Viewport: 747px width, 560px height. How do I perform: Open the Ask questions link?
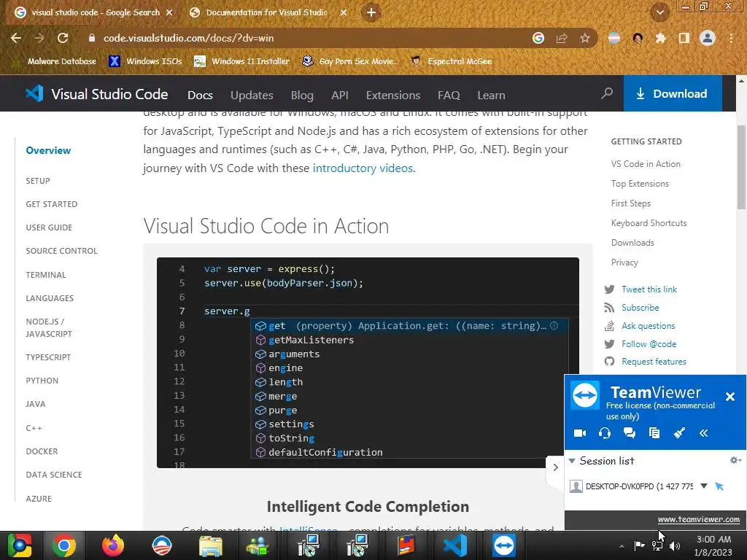(x=648, y=326)
